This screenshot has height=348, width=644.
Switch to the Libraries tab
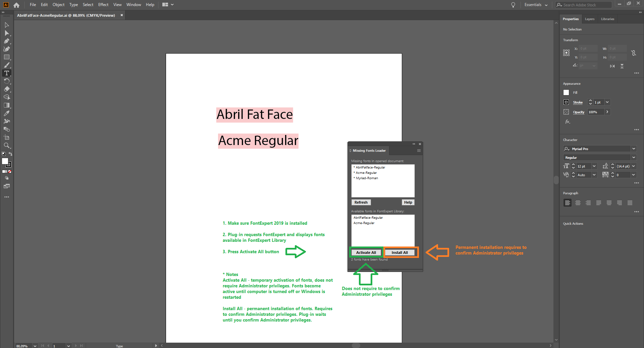(607, 19)
